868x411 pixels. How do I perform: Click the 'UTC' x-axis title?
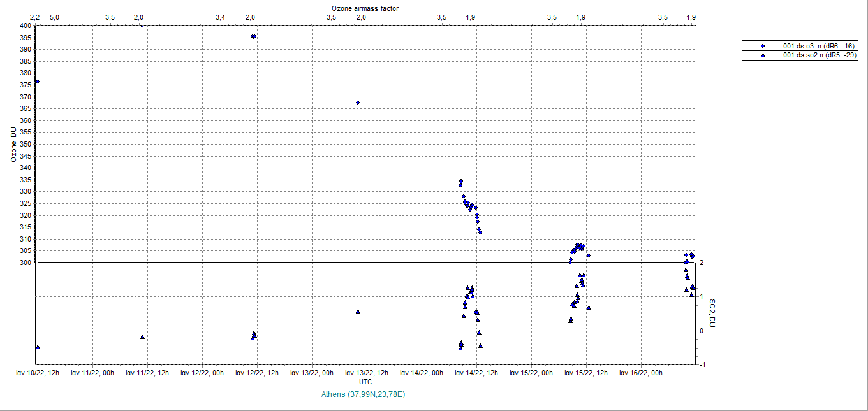click(x=365, y=382)
